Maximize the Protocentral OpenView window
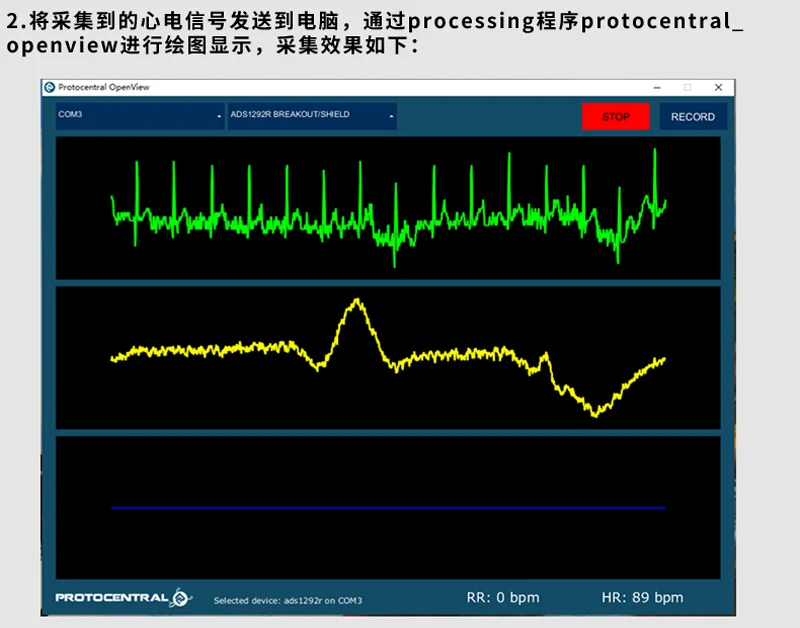The height and width of the screenshot is (628, 800). pos(687,88)
